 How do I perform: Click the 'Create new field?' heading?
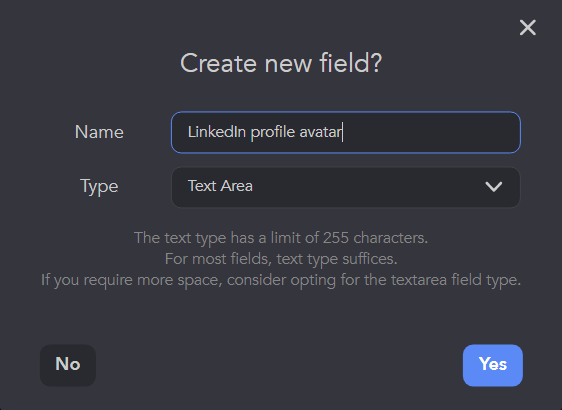pos(281,63)
